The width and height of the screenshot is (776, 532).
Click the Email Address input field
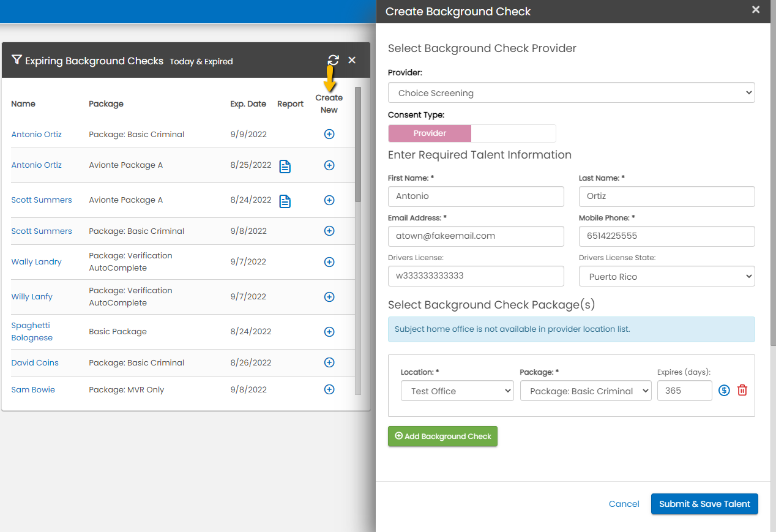coord(476,236)
